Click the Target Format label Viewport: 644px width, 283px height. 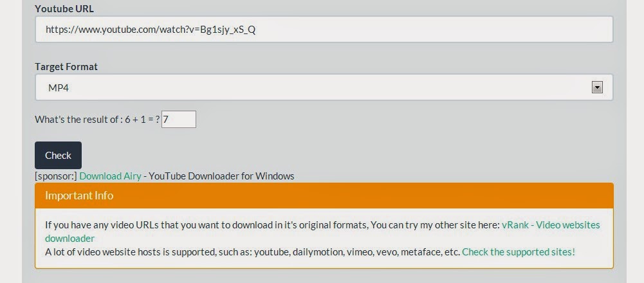66,67
